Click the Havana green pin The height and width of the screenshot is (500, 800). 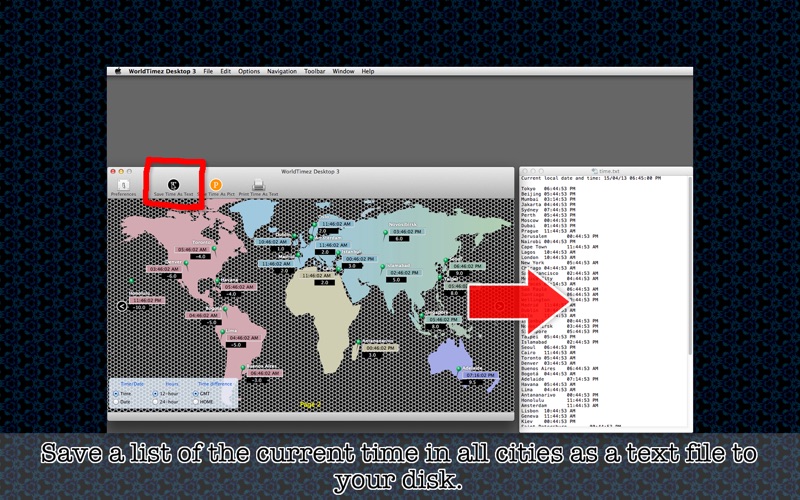coord(218,282)
